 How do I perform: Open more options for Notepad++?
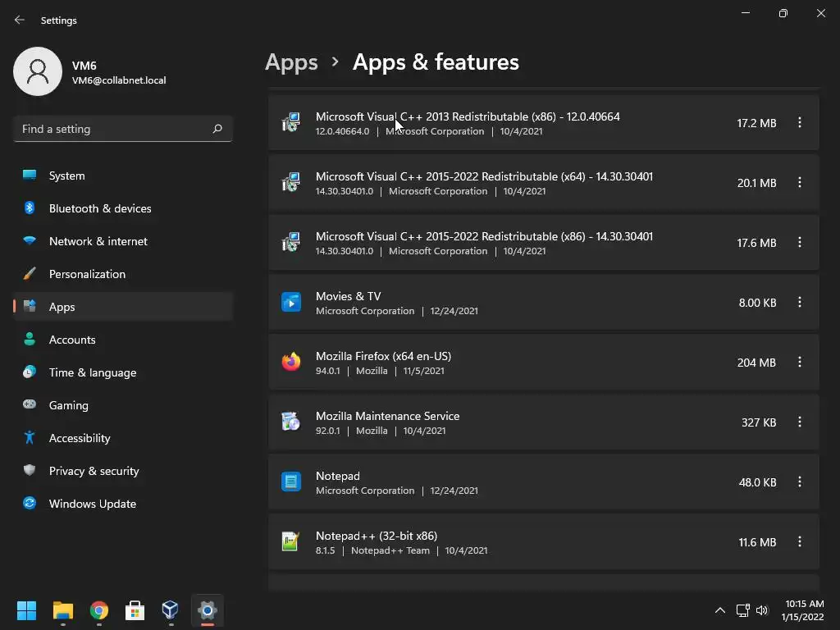(x=800, y=541)
